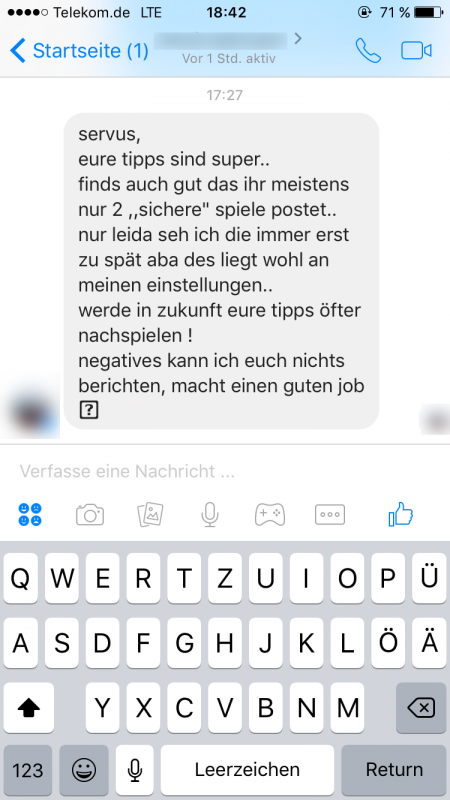Expand contact details chevron next to name
This screenshot has width=450, height=800.
(x=298, y=38)
